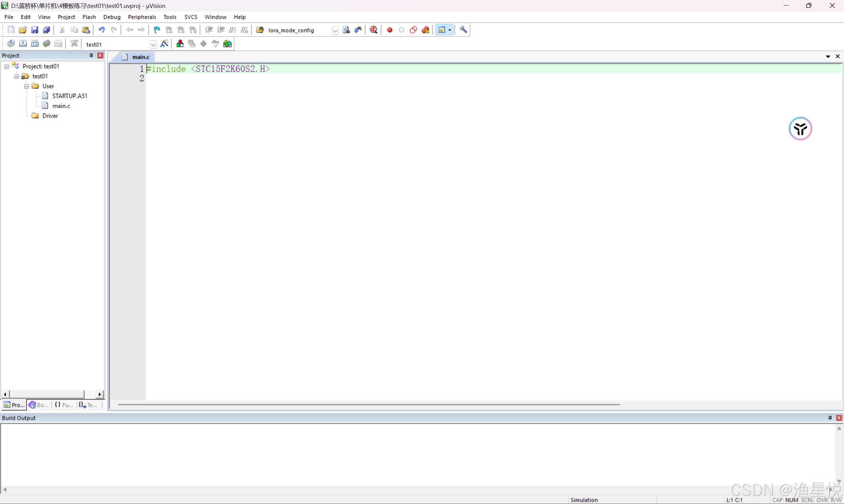This screenshot has width=844, height=504.
Task: Collapse the User folder in the project tree
Action: pos(26,86)
